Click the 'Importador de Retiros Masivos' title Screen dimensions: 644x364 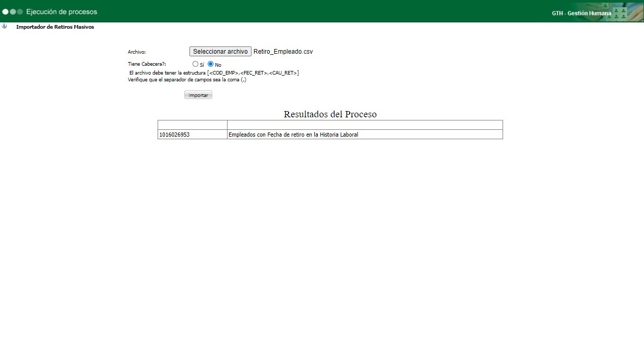click(x=55, y=27)
